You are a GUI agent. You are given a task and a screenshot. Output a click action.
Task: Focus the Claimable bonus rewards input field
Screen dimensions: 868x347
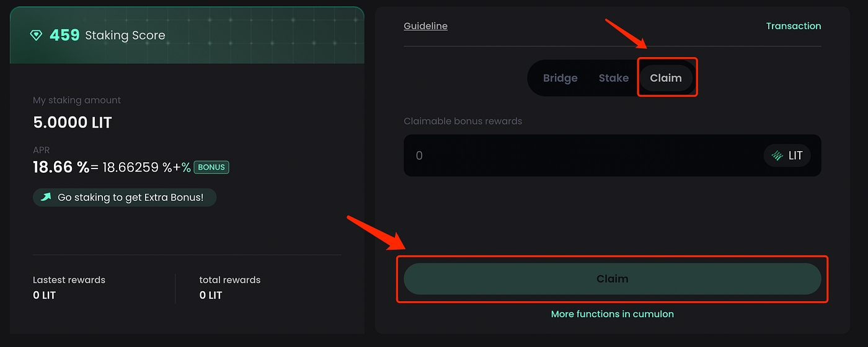tap(577, 156)
